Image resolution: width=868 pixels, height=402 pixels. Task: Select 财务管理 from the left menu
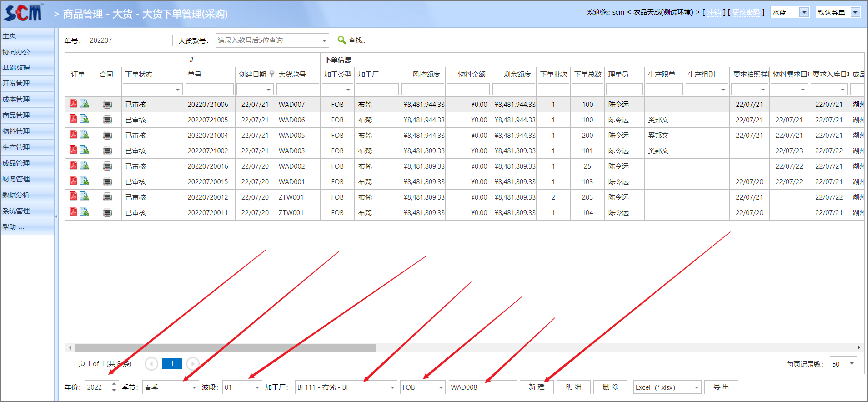tap(16, 179)
